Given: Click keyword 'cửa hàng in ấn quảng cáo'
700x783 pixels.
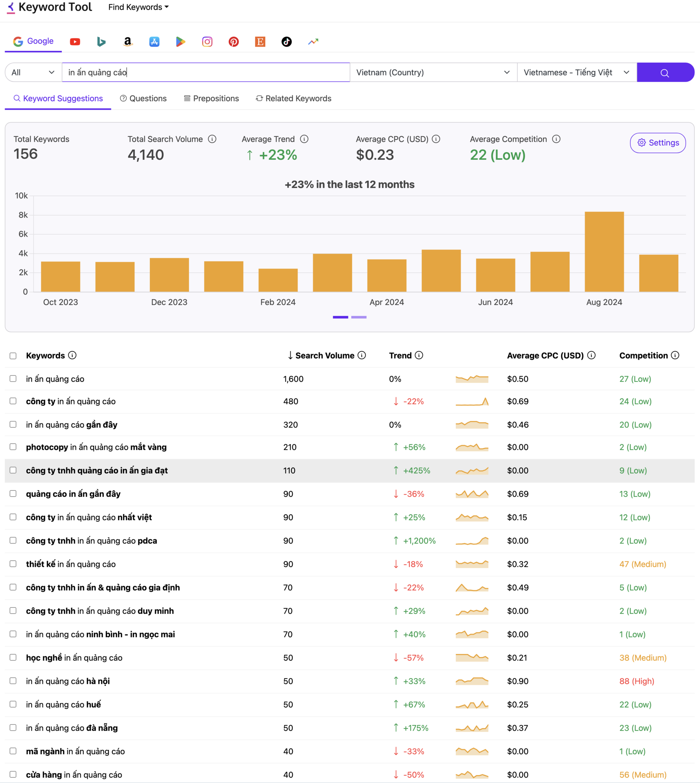Looking at the screenshot, I should coord(74,775).
